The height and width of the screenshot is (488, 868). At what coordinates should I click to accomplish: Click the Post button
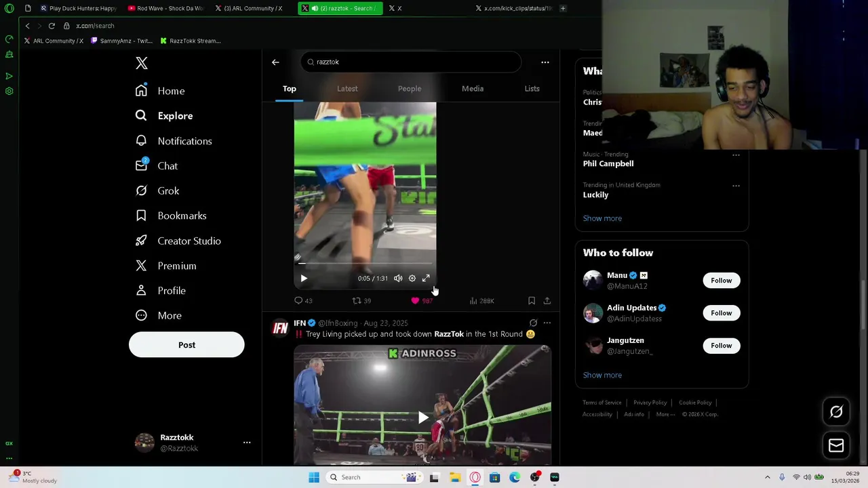186,345
